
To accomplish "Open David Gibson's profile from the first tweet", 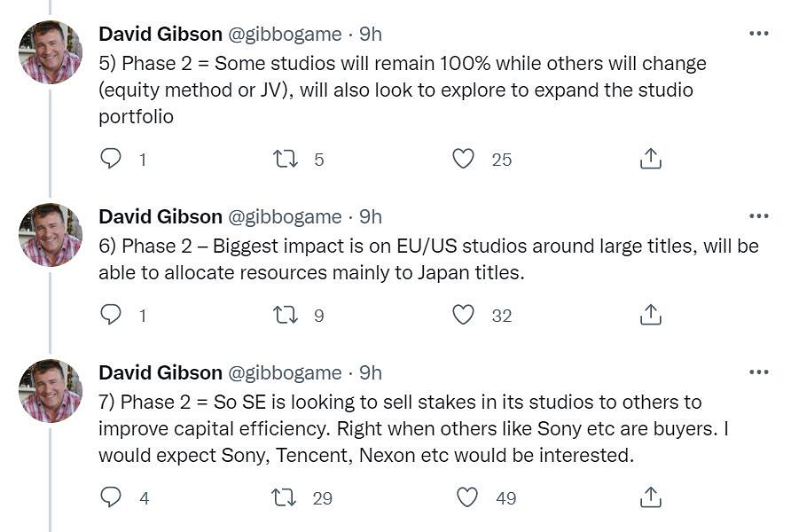I will [x=161, y=34].
